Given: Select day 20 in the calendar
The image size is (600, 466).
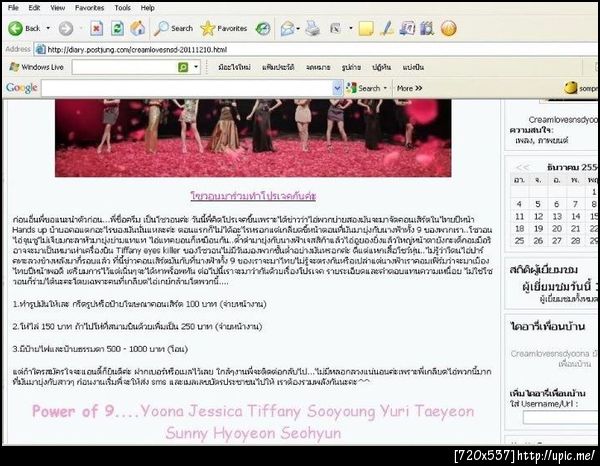Looking at the screenshot, I should coord(557,229).
